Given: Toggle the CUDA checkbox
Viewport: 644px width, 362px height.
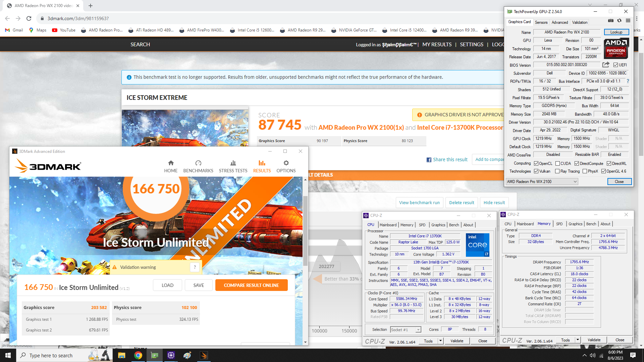Looking at the screenshot, I should pyautogui.click(x=557, y=164).
